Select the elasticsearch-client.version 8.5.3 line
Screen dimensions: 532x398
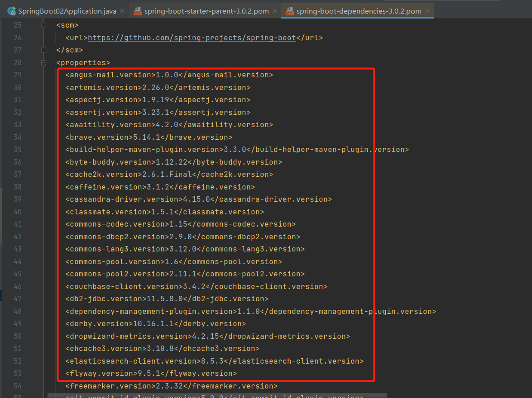(215, 361)
